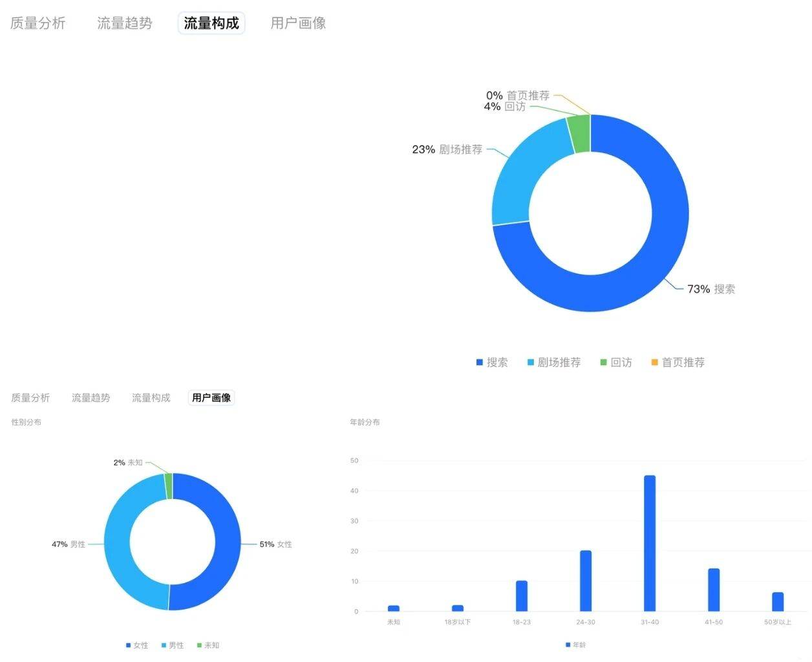Select the 24-30 age group bar
812x662 pixels.
pos(586,581)
